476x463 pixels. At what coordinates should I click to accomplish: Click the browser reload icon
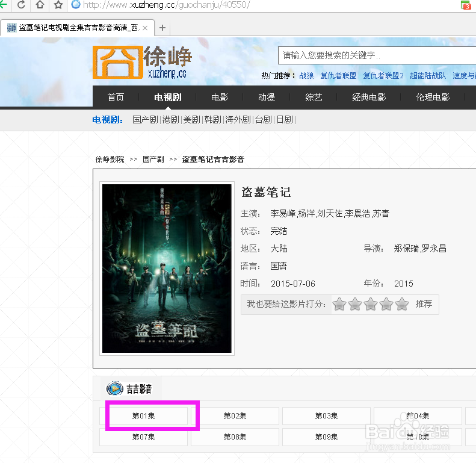click(21, 5)
